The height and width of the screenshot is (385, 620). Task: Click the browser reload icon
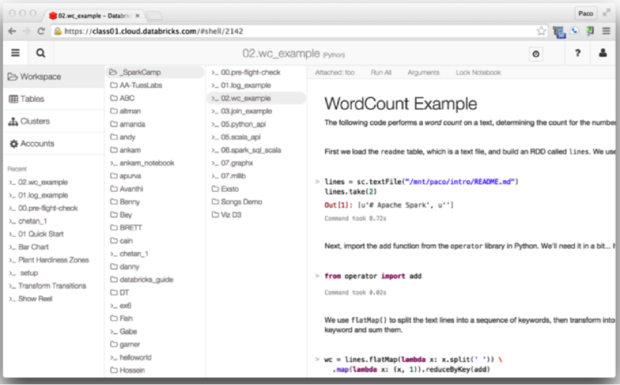[x=41, y=31]
